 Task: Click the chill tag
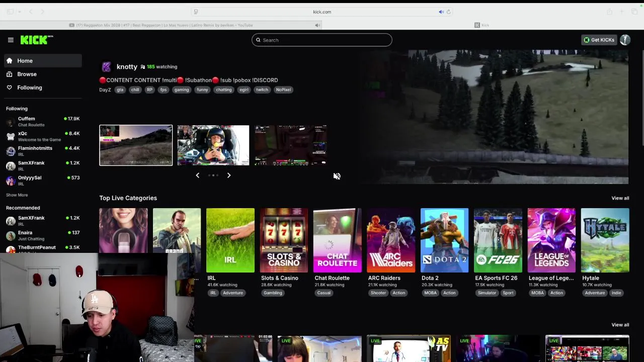pos(135,90)
